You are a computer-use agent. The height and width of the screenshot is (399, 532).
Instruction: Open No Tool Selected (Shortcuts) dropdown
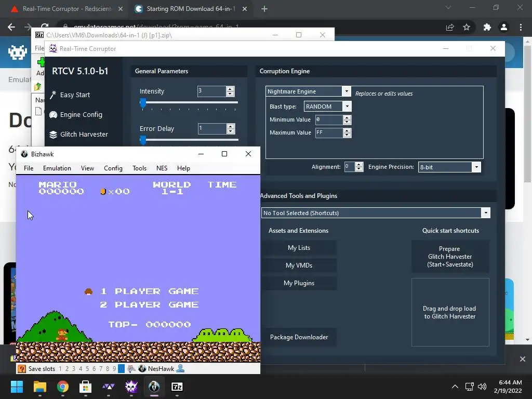(x=486, y=212)
